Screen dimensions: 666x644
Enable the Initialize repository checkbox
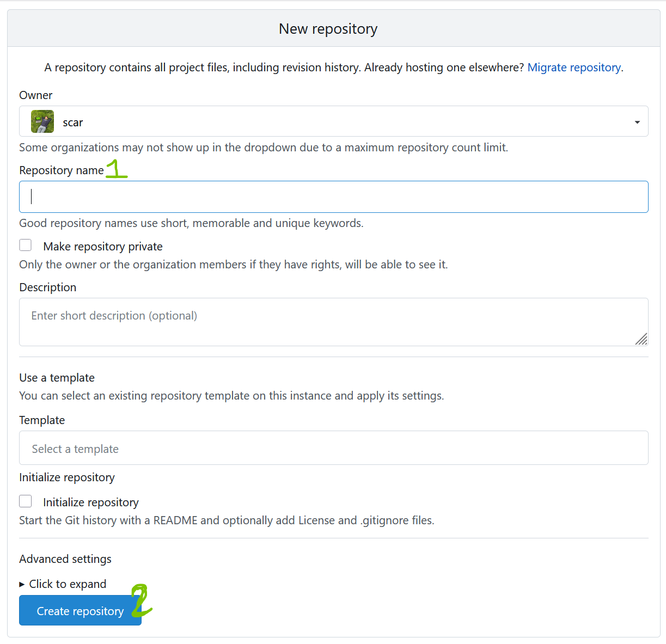(x=26, y=501)
